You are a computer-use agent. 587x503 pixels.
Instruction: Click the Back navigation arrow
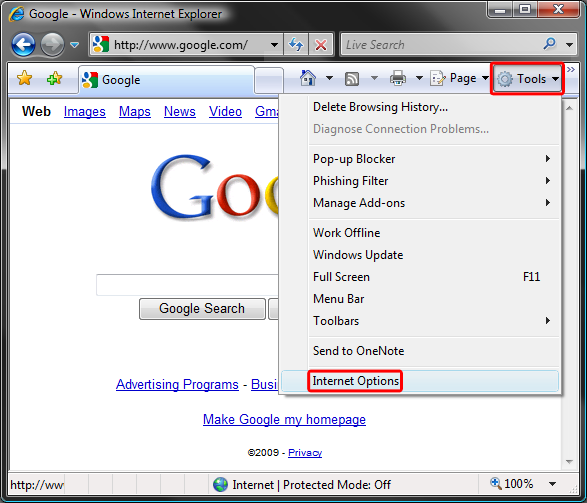pyautogui.click(x=23, y=45)
